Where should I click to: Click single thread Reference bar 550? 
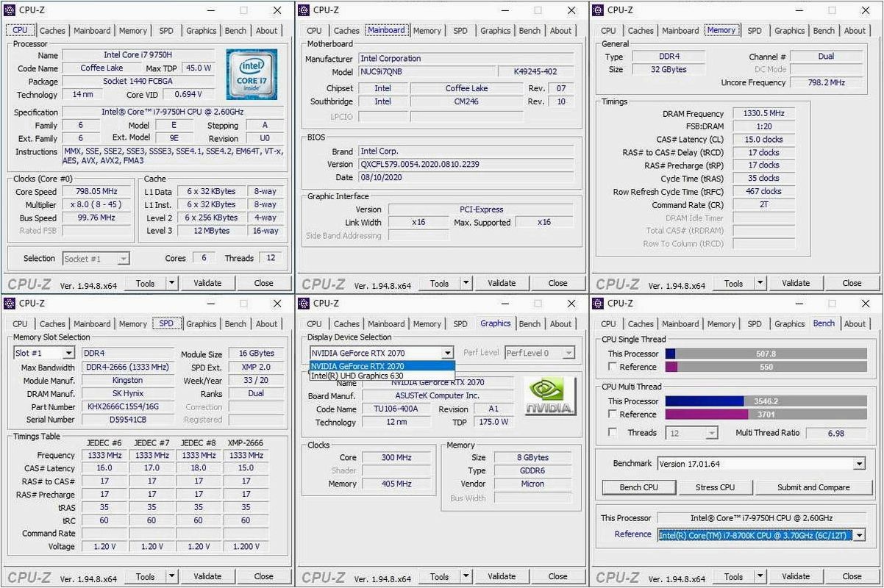tap(766, 367)
